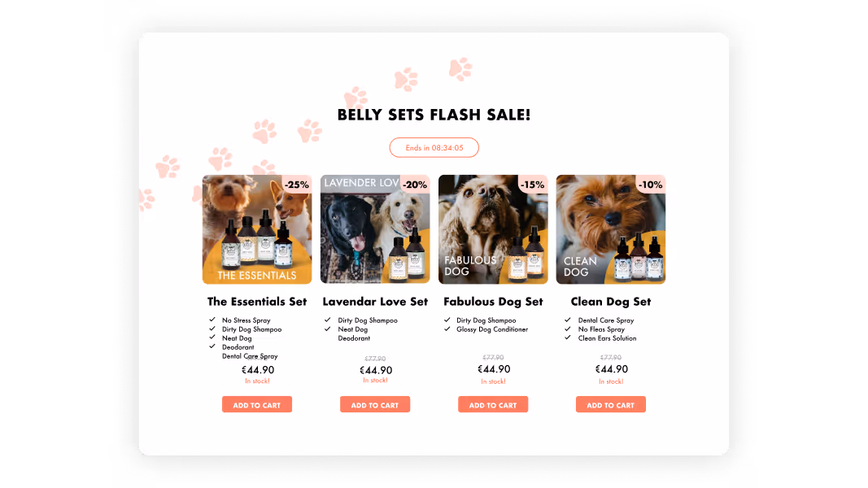Click the -15% discount badge
This screenshot has height=488, width=868.
tap(533, 185)
